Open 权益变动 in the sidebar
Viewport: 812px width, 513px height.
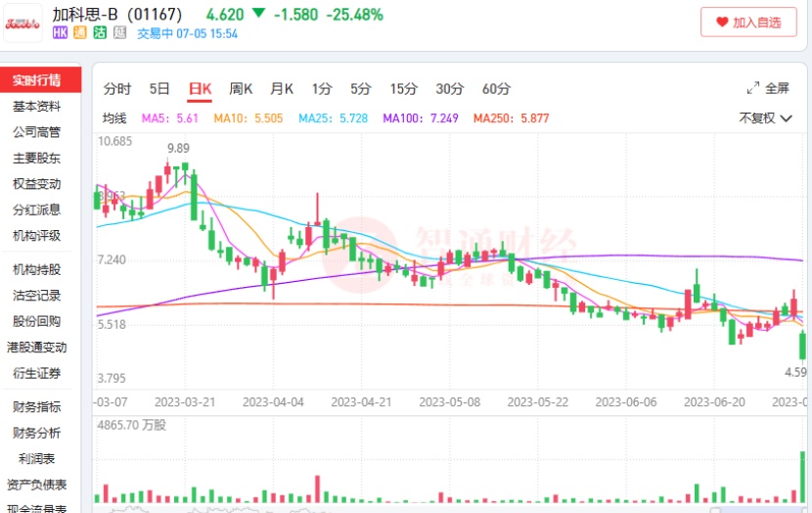pos(37,184)
